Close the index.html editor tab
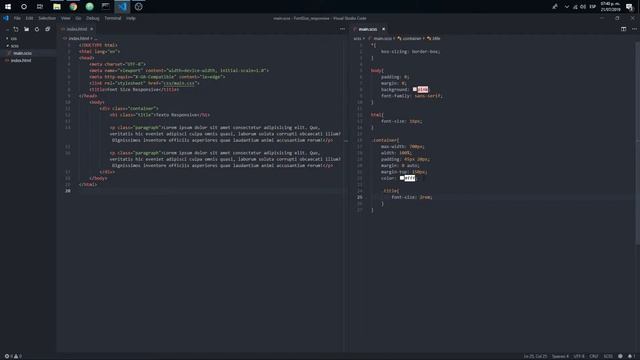This screenshot has height=360, width=640. point(91,29)
